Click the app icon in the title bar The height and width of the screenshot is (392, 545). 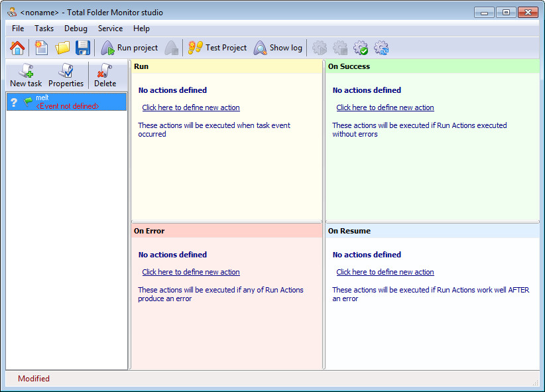coord(12,12)
